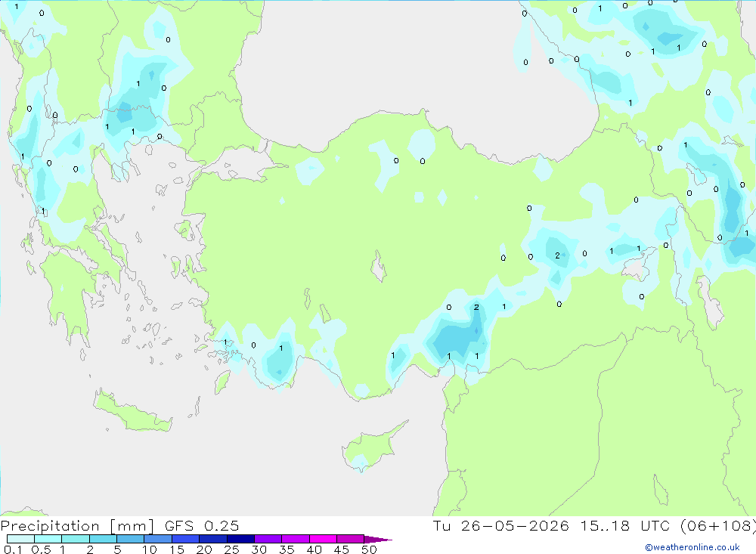The width and height of the screenshot is (756, 554).
Task: Click the above-50 arrow tip of legend
Action: [377, 539]
